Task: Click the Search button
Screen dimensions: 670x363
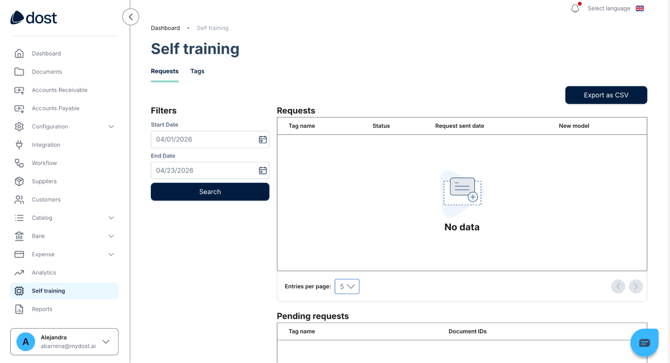Action: [x=210, y=192]
